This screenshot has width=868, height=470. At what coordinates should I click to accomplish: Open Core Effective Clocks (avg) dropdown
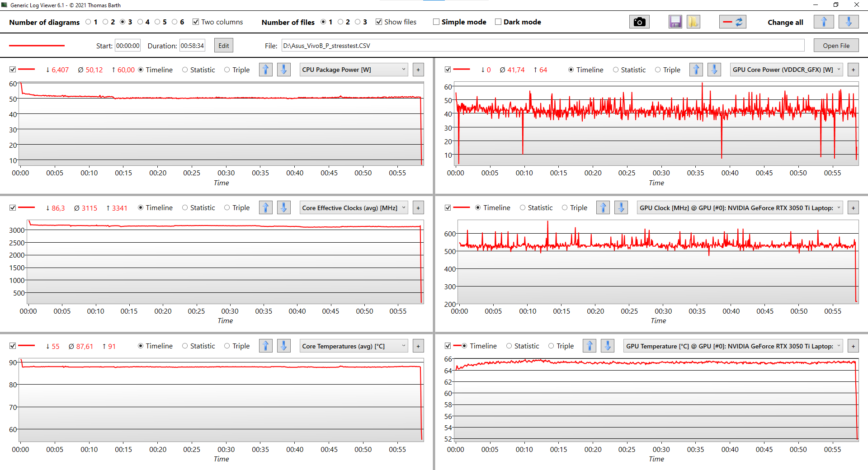[354, 208]
